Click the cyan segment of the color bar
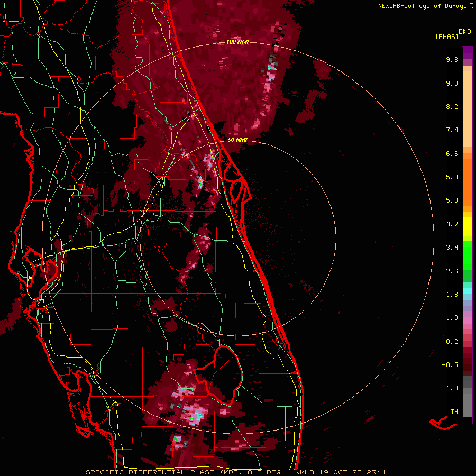 467,291
